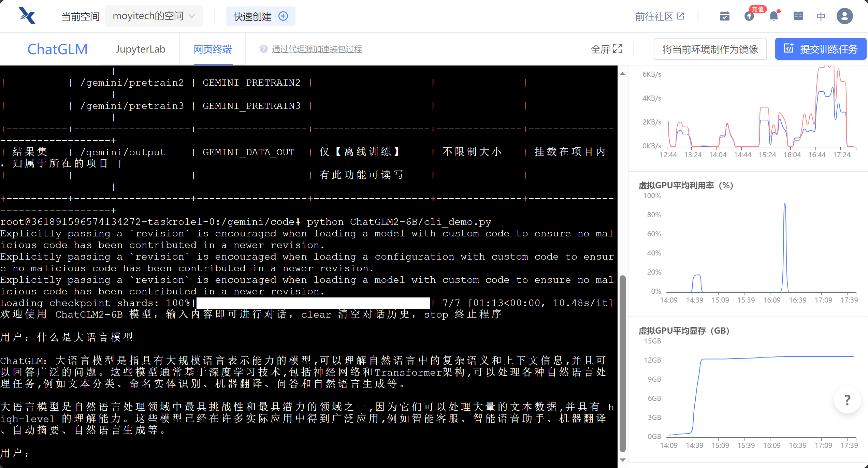Click the 充值 recharge coin icon

click(x=749, y=16)
